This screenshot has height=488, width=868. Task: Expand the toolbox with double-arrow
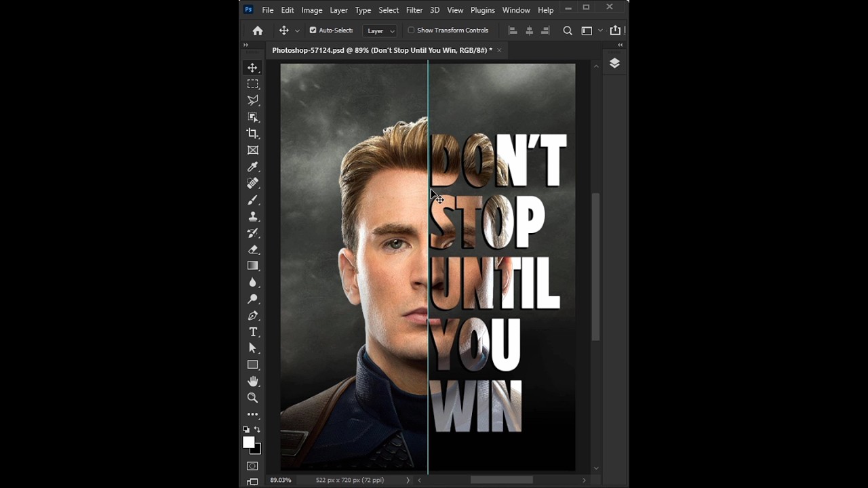click(x=245, y=45)
